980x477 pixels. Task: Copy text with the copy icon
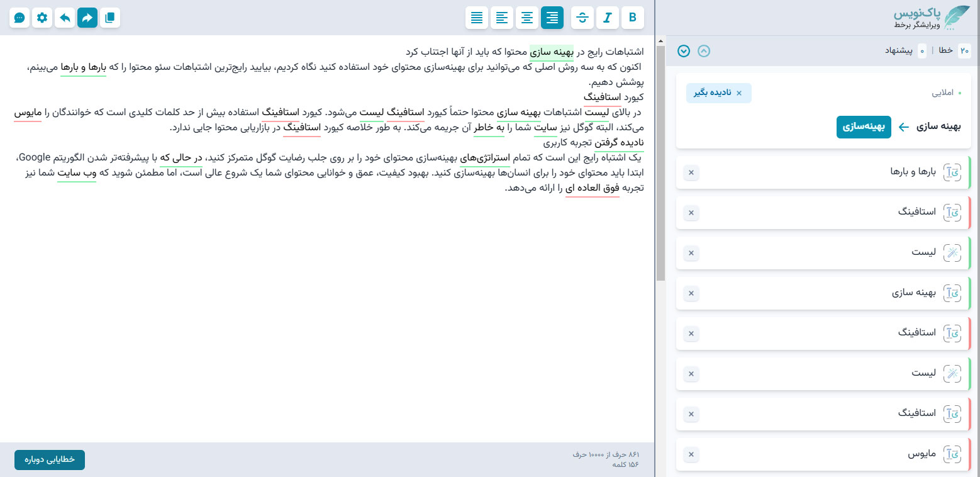click(110, 18)
